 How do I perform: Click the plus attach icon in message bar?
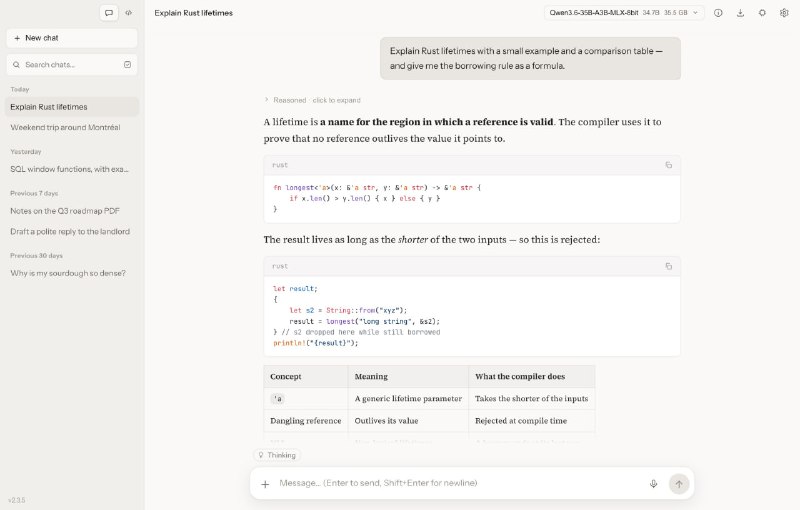pyautogui.click(x=265, y=484)
